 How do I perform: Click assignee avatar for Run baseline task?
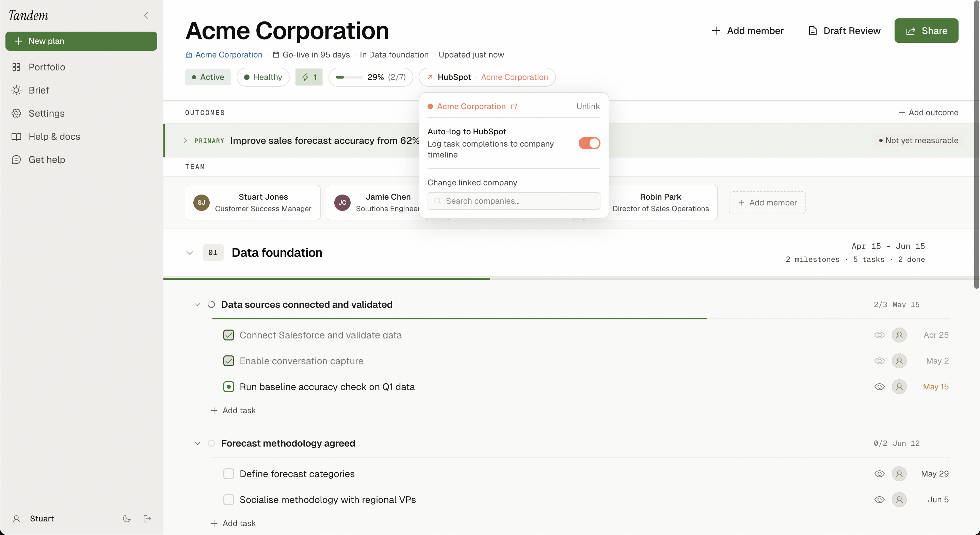[899, 387]
